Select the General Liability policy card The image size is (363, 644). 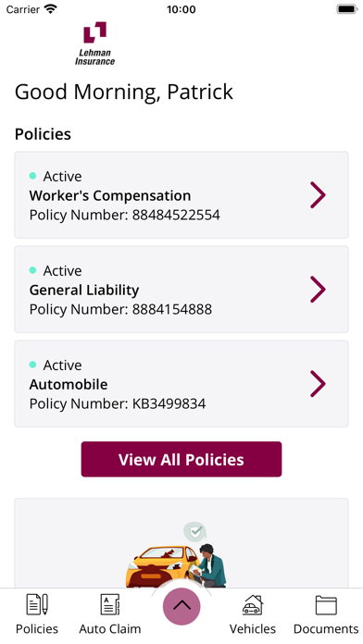(x=181, y=290)
